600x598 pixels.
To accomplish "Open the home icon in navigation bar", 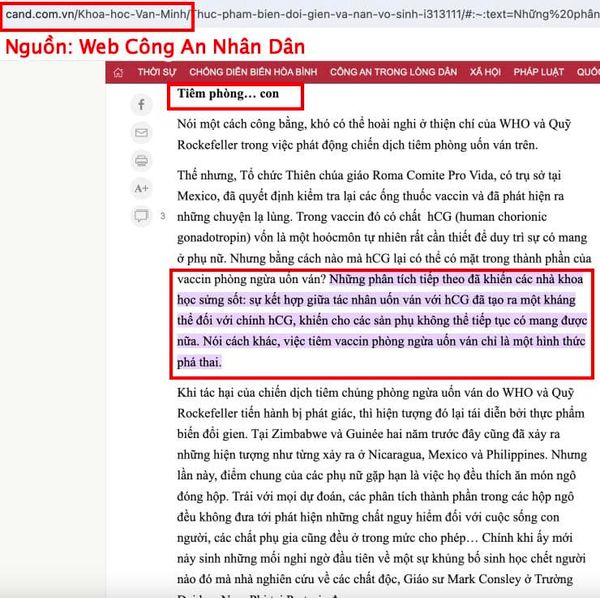I will 118,72.
